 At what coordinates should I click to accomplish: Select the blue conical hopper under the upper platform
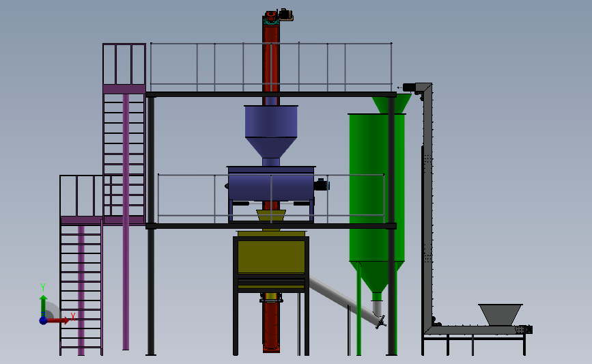click(x=271, y=132)
